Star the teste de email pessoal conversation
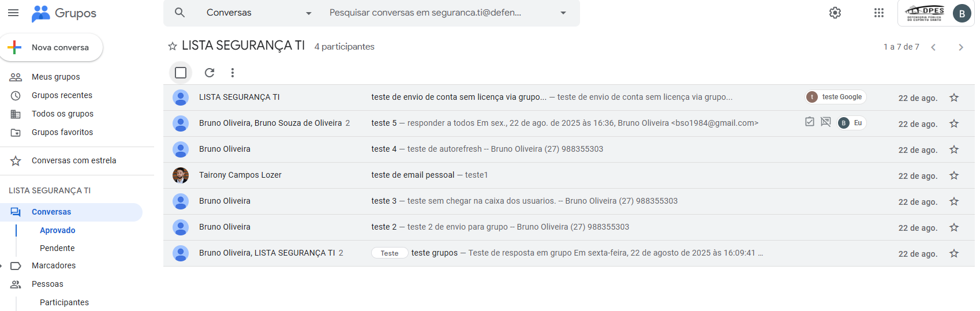The height and width of the screenshot is (311, 980). [x=954, y=175]
